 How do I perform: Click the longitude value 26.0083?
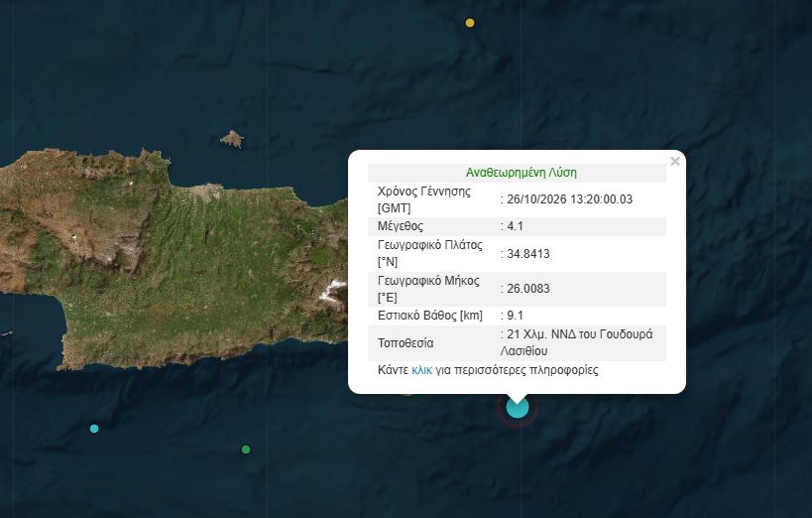click(x=528, y=289)
